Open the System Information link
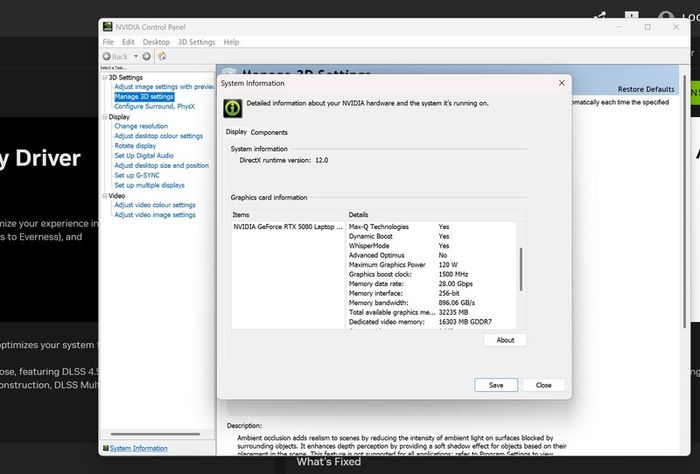The width and height of the screenshot is (700, 474). pyautogui.click(x=138, y=448)
